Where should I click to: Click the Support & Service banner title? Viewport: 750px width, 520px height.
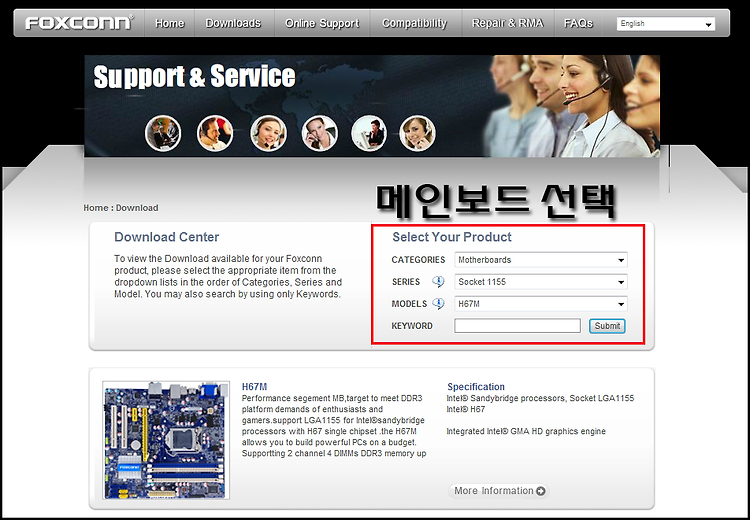(194, 77)
